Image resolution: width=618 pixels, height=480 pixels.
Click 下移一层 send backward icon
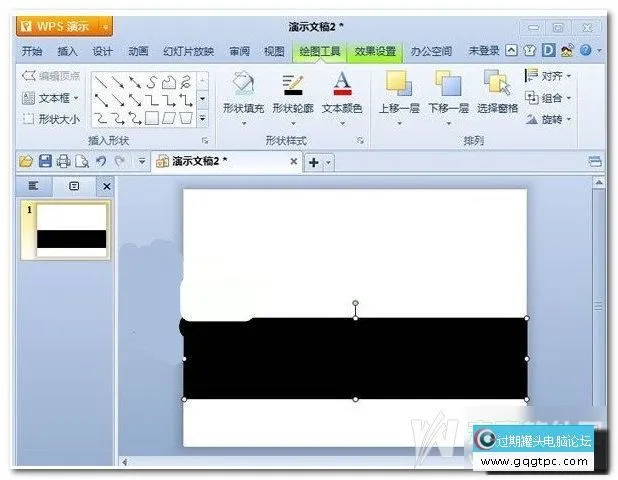pyautogui.click(x=448, y=84)
